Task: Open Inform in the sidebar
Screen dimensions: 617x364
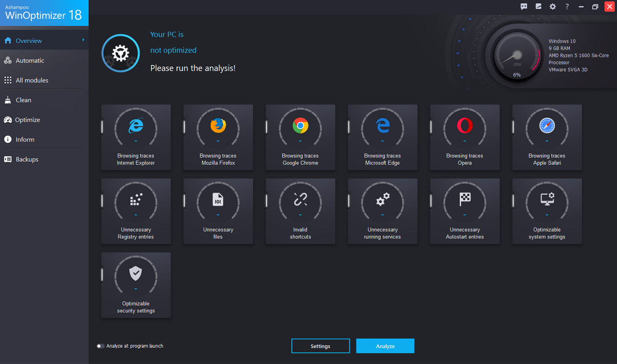Action: point(44,139)
